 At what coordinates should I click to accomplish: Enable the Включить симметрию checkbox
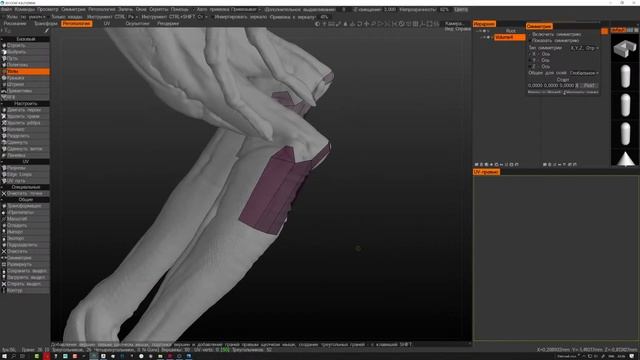530,35
